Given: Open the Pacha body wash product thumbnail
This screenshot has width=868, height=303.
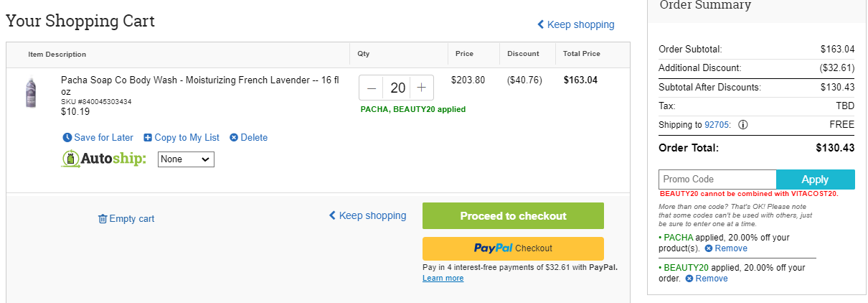Looking at the screenshot, I should (x=30, y=93).
